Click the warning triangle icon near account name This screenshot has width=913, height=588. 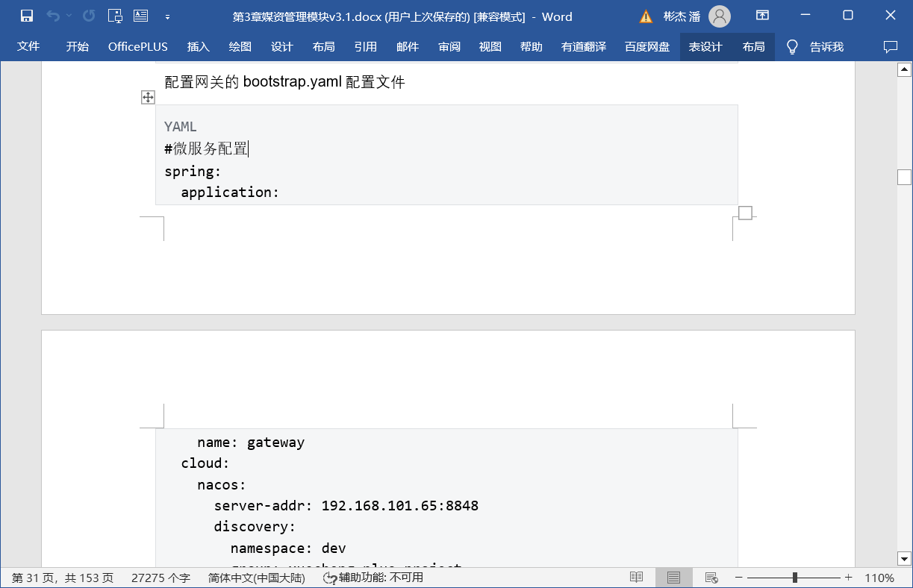pyautogui.click(x=646, y=16)
